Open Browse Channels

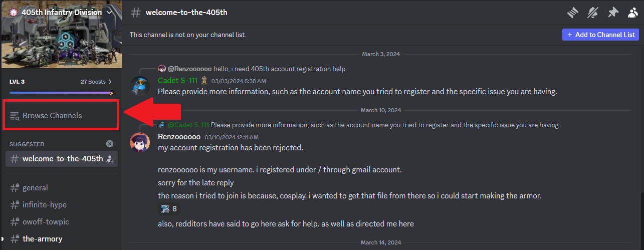(52, 116)
